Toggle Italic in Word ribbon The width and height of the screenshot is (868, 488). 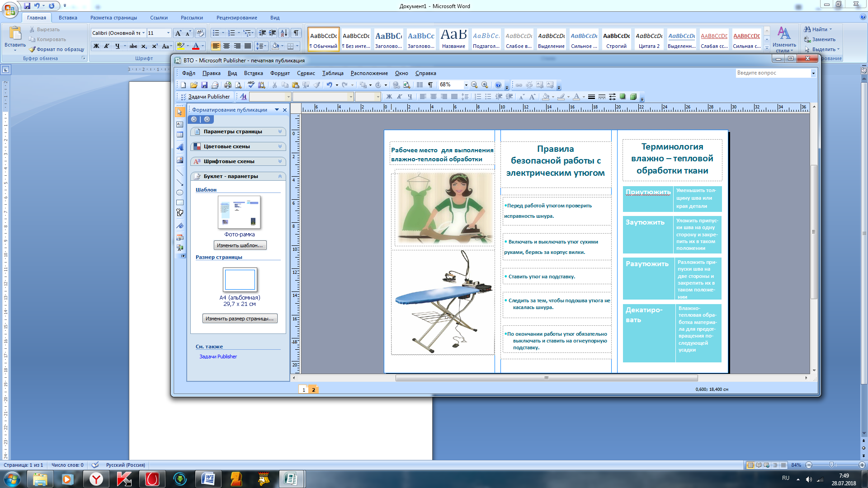(x=107, y=46)
